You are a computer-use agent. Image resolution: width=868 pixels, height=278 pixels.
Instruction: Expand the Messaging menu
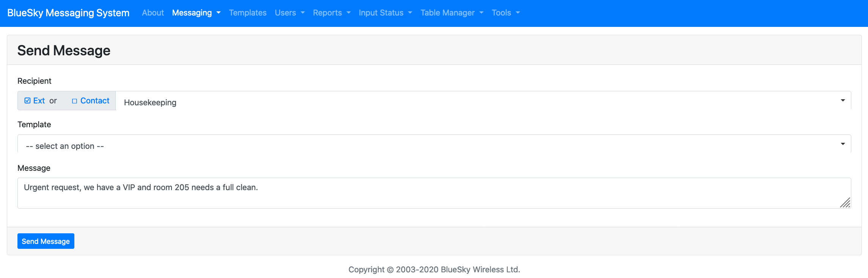(196, 13)
